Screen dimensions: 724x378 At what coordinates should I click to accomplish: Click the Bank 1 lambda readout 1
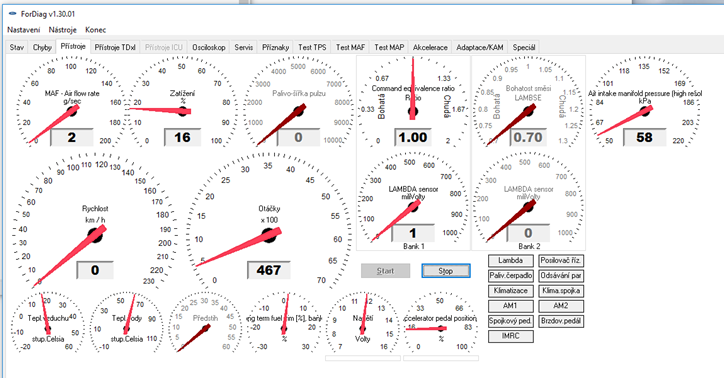click(x=413, y=233)
